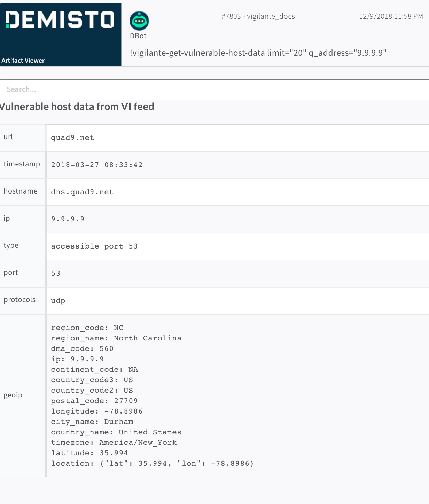
Task: Click the udp protocols value
Action: coord(58,300)
